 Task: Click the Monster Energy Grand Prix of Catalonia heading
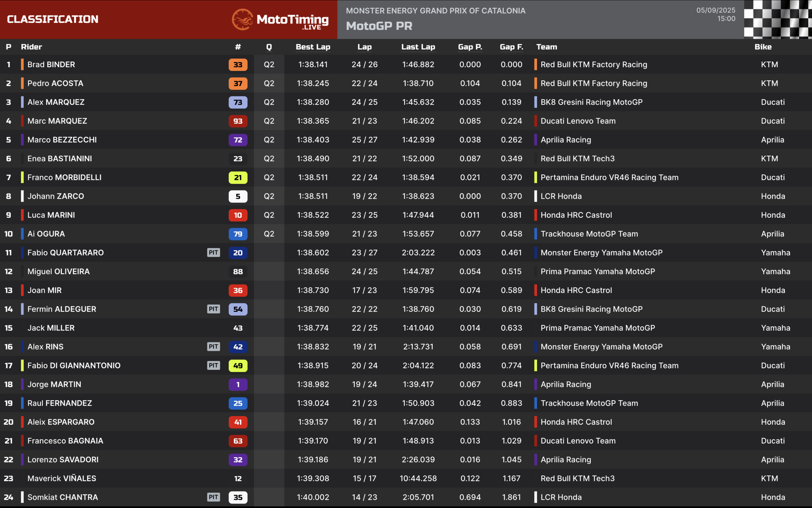(435, 11)
